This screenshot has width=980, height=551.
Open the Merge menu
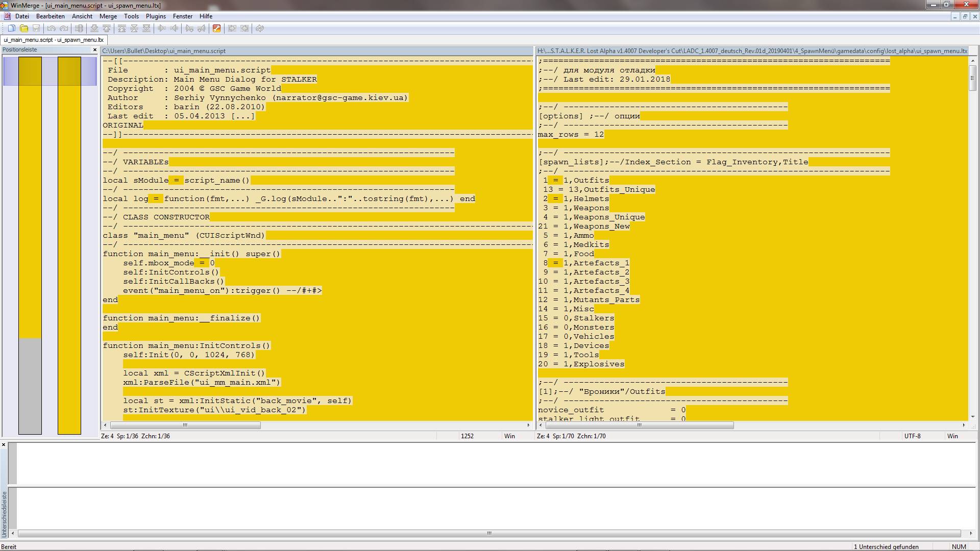point(108,16)
